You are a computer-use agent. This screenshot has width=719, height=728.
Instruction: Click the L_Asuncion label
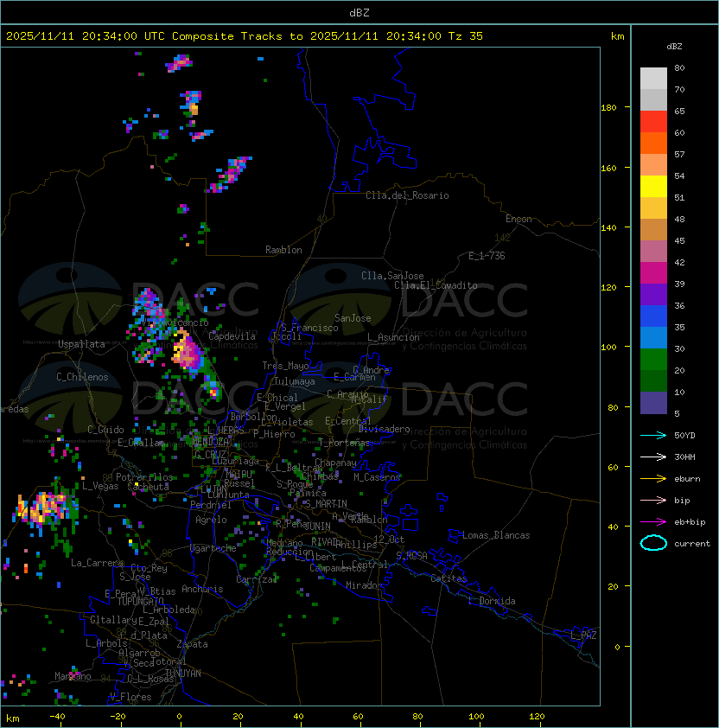pos(393,337)
